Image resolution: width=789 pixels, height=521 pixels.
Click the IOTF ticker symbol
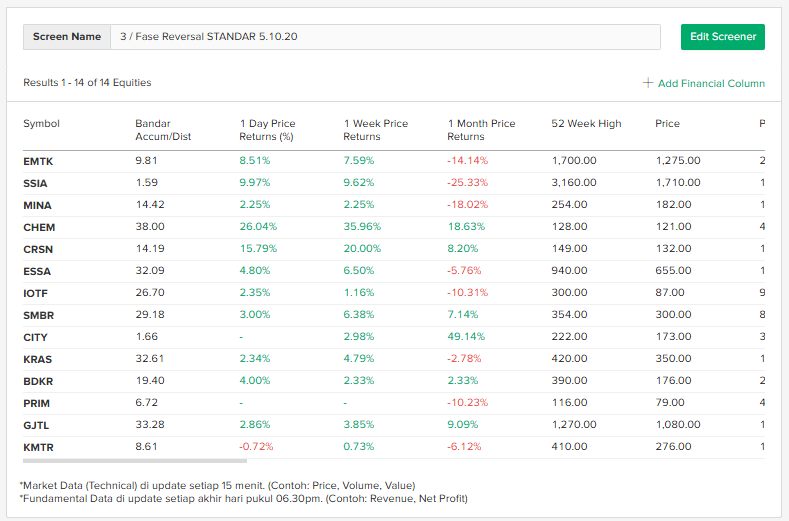point(35,293)
